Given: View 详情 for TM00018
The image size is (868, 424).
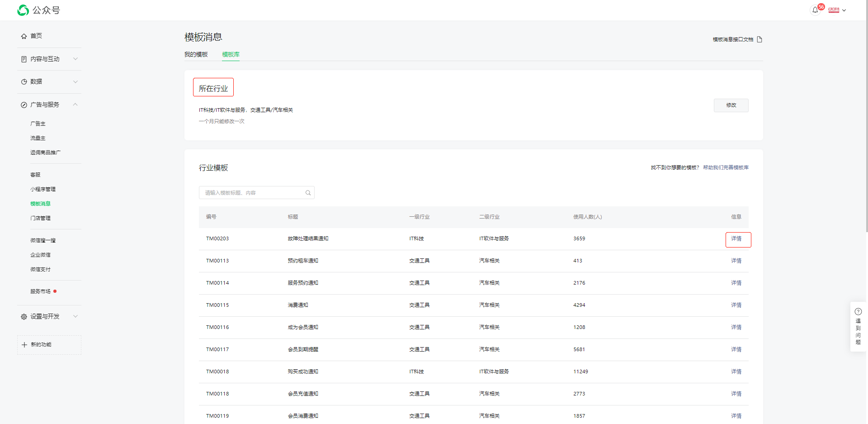Looking at the screenshot, I should tap(736, 372).
